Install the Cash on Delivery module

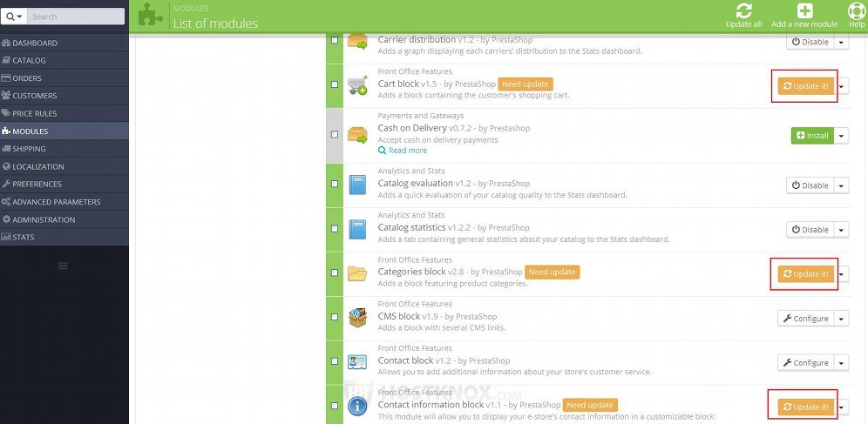[x=812, y=136]
